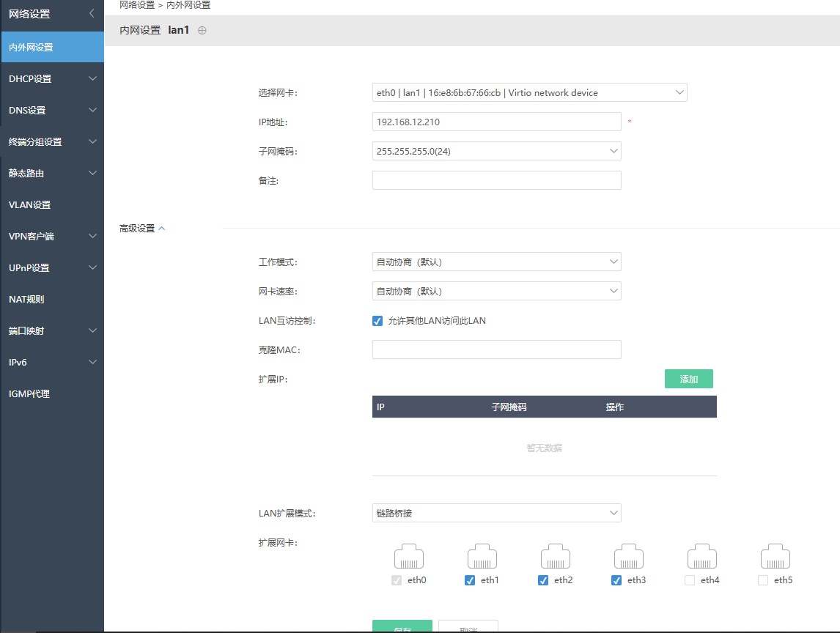Open the 选择网卡 dropdown

tap(529, 93)
